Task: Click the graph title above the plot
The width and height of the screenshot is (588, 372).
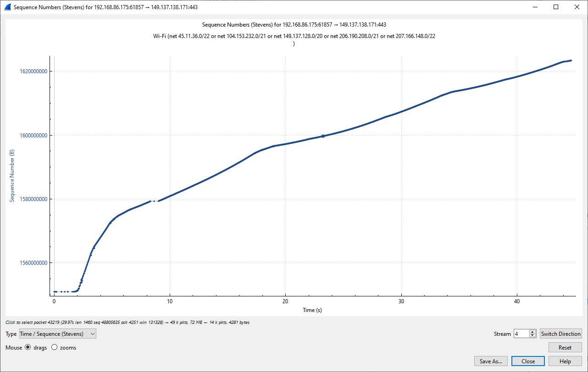Action: tap(297, 25)
